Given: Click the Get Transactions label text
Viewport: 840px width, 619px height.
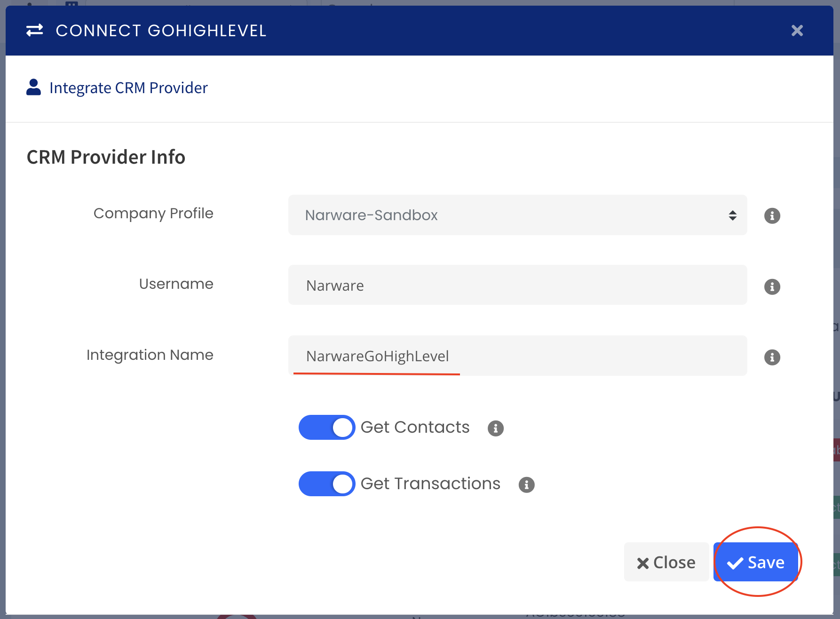Looking at the screenshot, I should pyautogui.click(x=430, y=484).
